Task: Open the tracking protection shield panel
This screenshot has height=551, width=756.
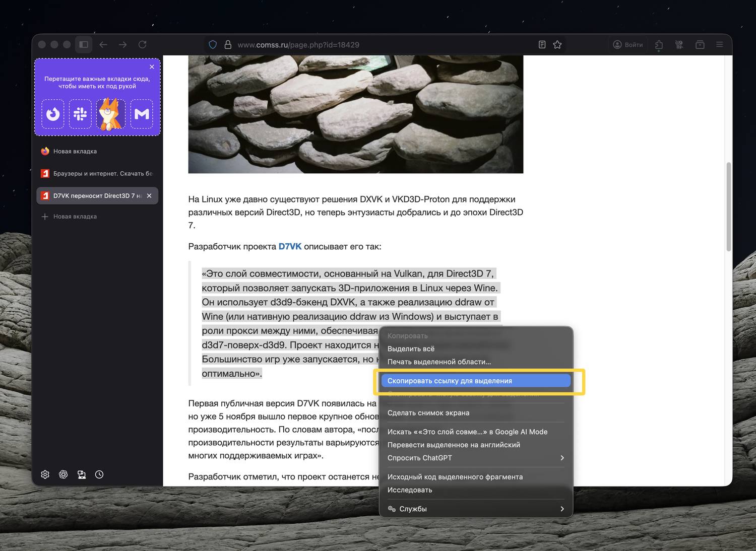Action: pyautogui.click(x=213, y=45)
